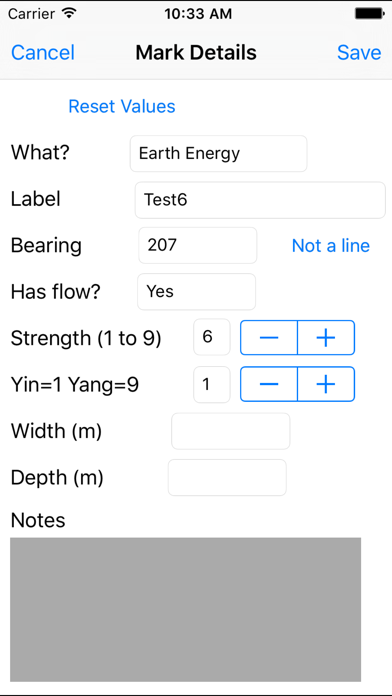Cancel the Mark Details screen
The width and height of the screenshot is (392, 696).
(43, 52)
